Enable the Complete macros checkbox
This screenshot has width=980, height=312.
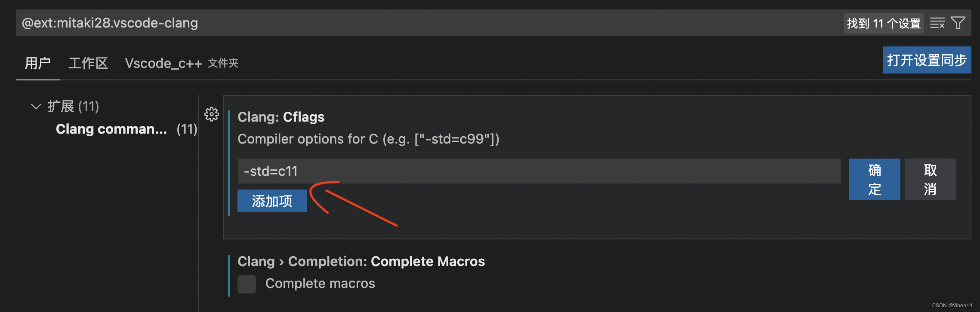(247, 284)
